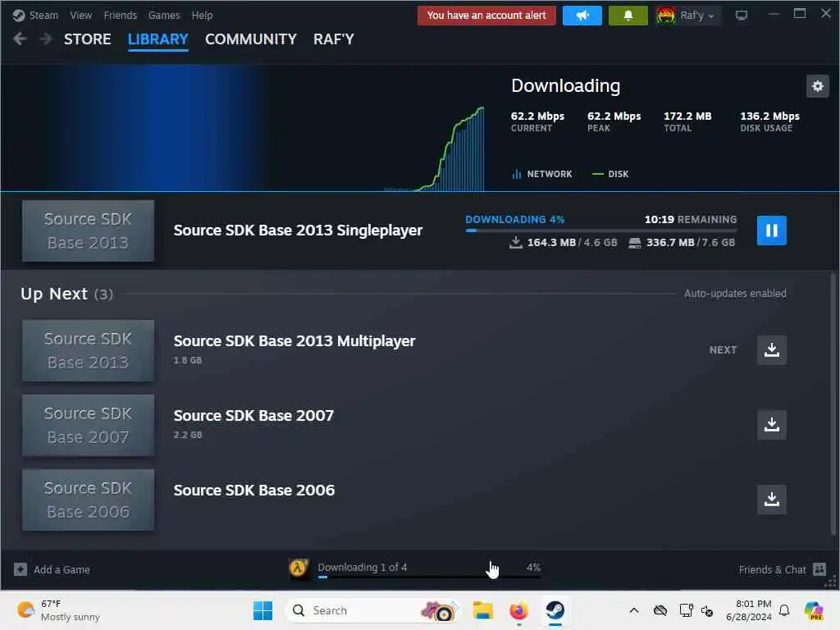Click the bottom download progress bar
This screenshot has width=840, height=630.
[x=429, y=577]
